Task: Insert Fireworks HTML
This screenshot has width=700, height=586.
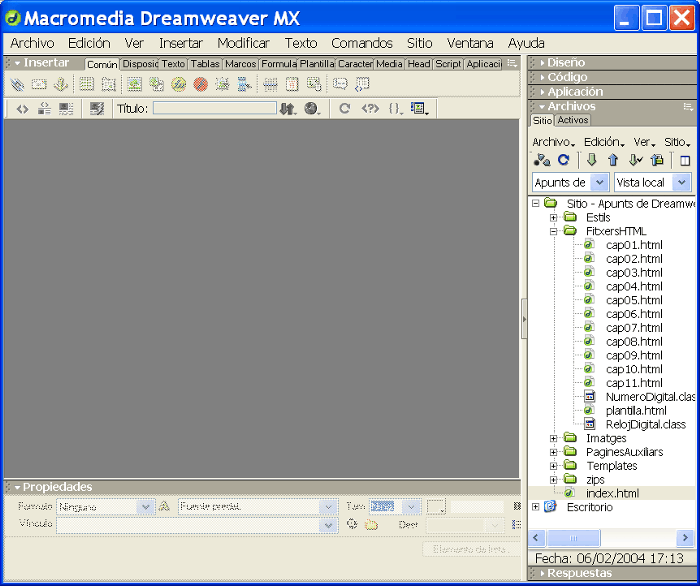Action: [x=179, y=84]
